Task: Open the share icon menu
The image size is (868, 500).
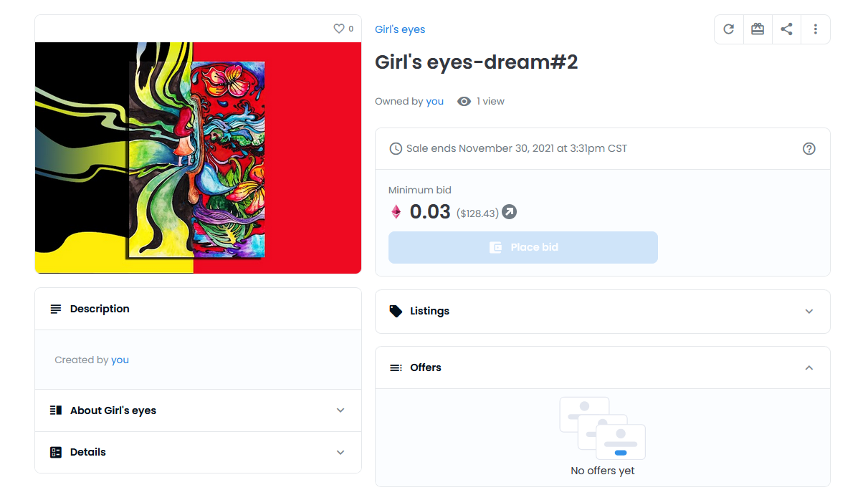Action: [x=786, y=29]
